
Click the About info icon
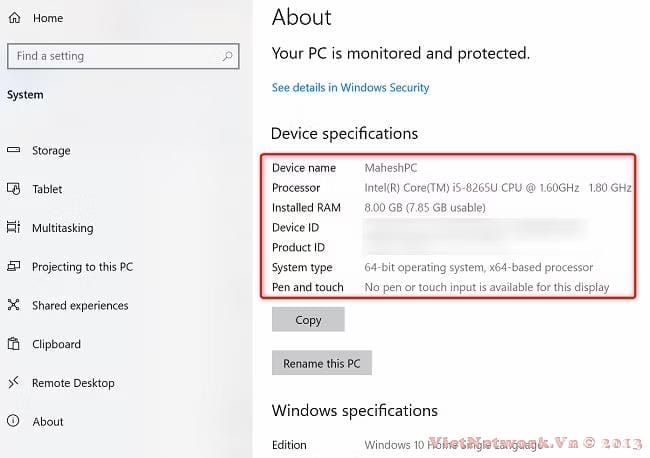[14, 422]
